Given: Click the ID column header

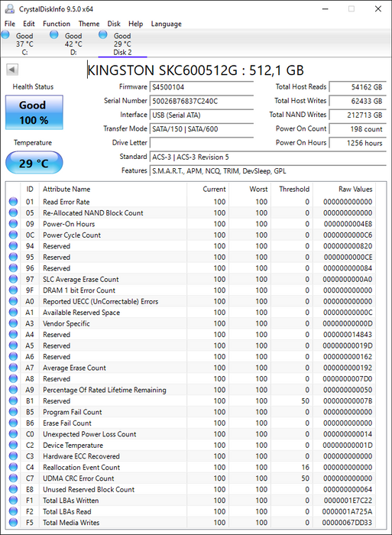Looking at the screenshot, I should pos(30,189).
